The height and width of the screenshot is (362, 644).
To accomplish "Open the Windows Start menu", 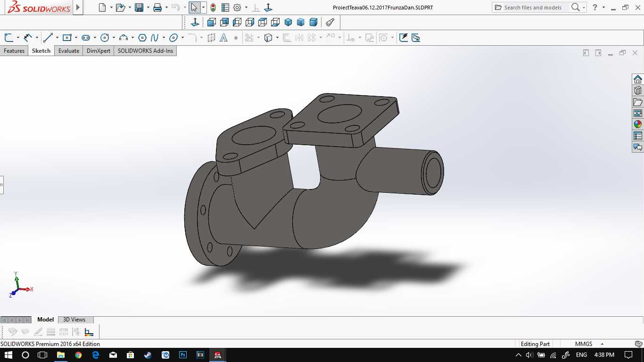I will click(x=8, y=355).
